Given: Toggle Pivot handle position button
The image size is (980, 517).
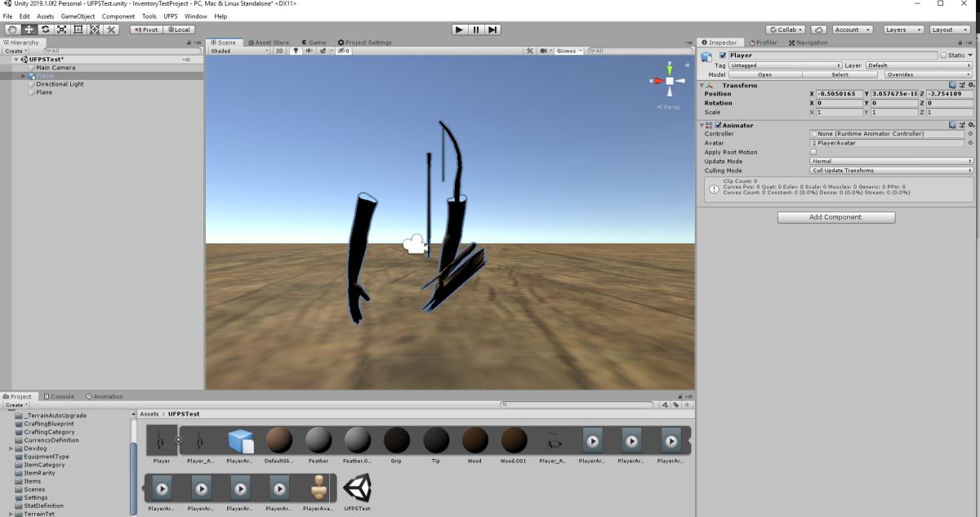Looking at the screenshot, I should (x=146, y=29).
